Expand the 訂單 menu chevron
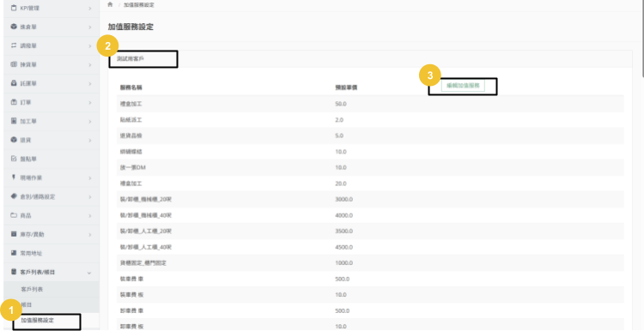Image resolution: width=644 pixels, height=331 pixels. 89,103
